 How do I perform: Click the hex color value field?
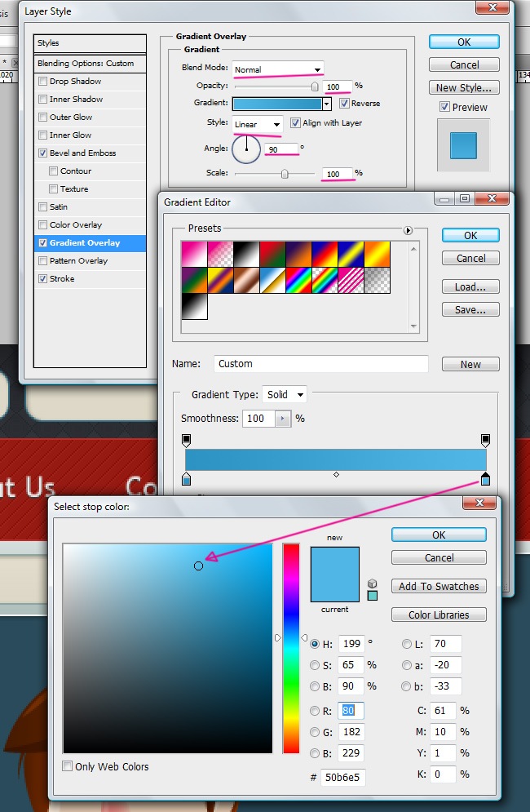pyautogui.click(x=342, y=777)
